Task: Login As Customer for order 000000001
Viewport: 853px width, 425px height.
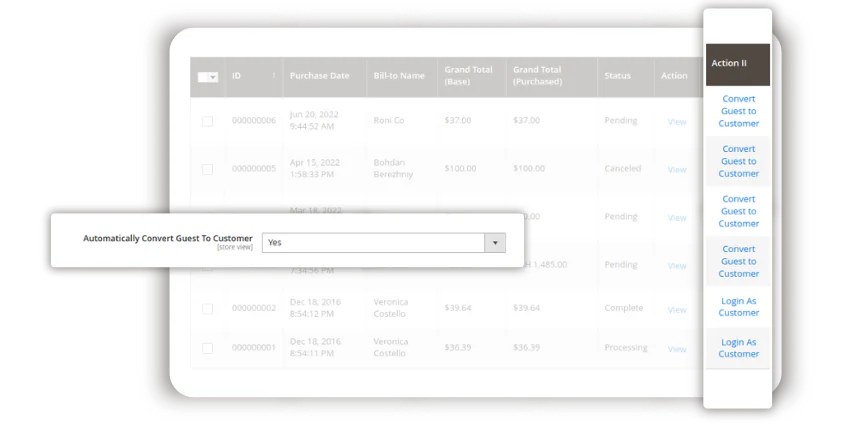Action: [x=738, y=348]
